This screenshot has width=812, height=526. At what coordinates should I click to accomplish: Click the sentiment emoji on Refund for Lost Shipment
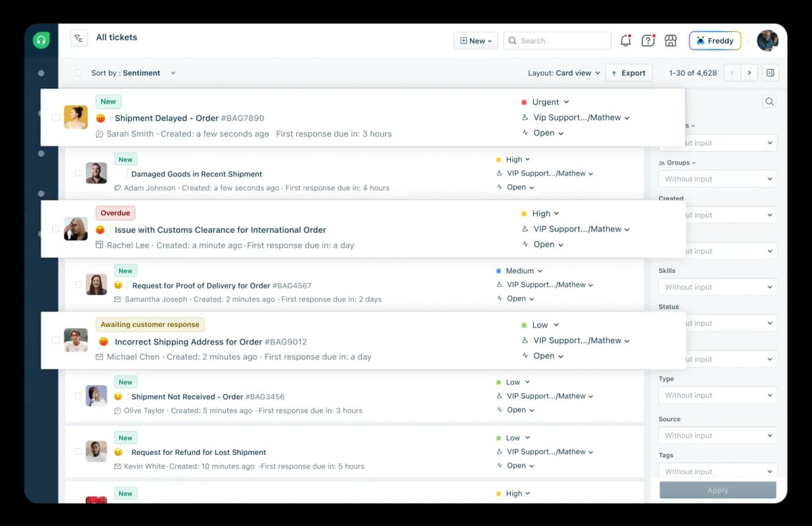coord(118,452)
